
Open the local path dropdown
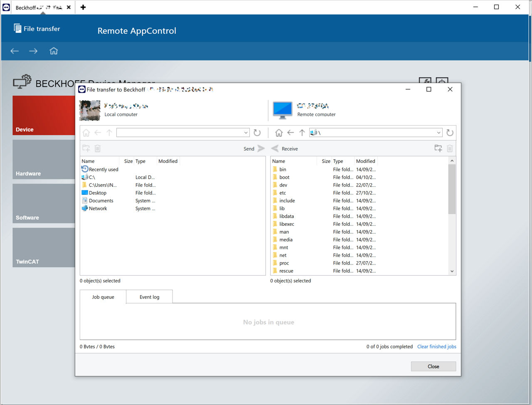pyautogui.click(x=246, y=133)
